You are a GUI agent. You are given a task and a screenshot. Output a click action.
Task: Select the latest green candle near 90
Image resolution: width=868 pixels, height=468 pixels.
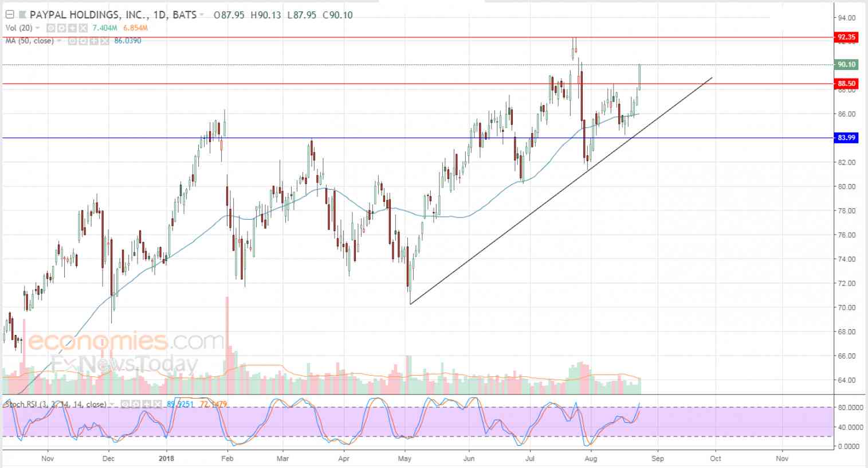tap(639, 76)
